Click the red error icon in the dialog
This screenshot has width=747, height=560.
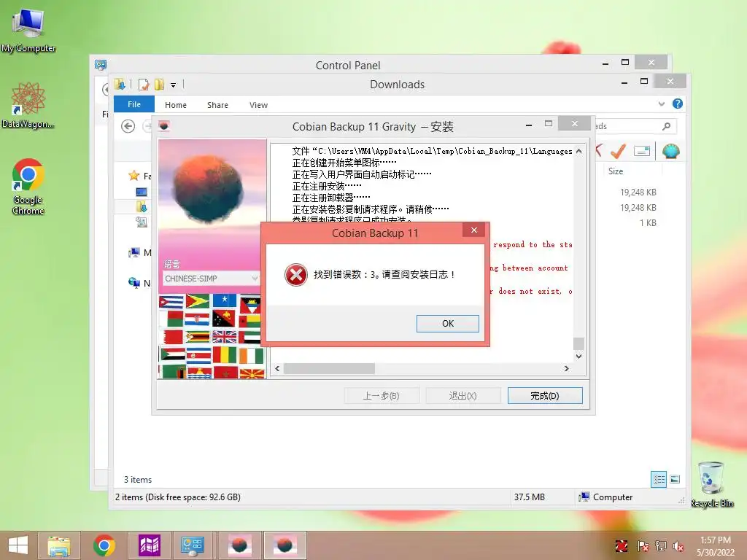[x=296, y=275]
